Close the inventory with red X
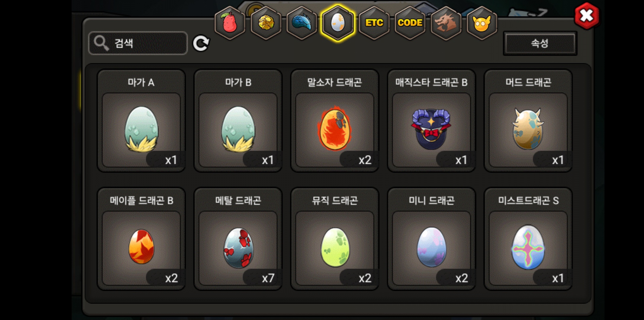 [x=587, y=16]
